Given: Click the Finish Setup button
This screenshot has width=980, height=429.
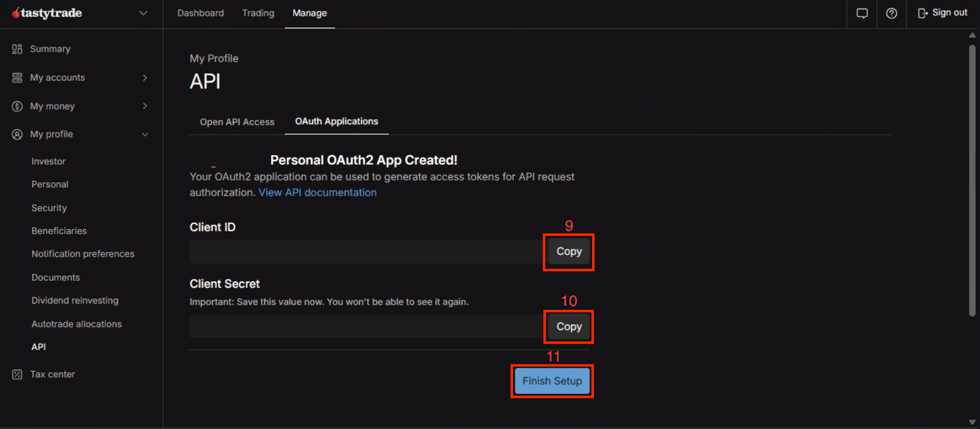Looking at the screenshot, I should point(552,381).
